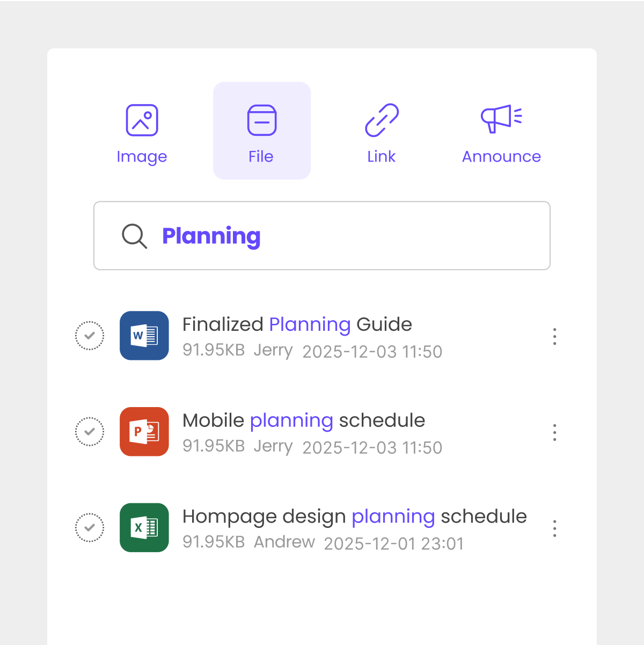
Task: Open options menu for Mobile planning schedule
Action: pyautogui.click(x=554, y=432)
